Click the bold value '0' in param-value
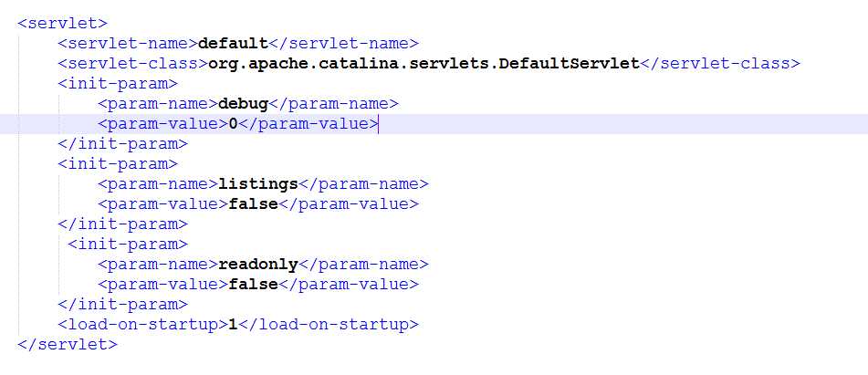 point(233,124)
